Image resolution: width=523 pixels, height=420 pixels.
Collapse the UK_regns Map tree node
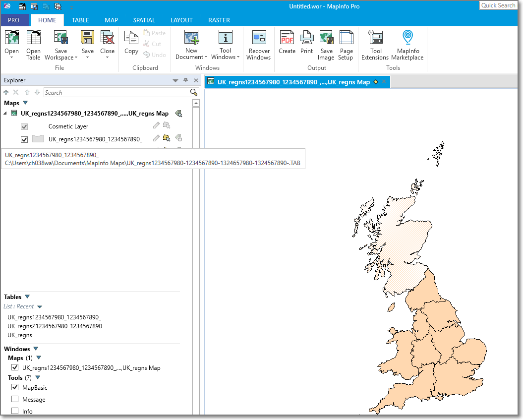(x=4, y=113)
